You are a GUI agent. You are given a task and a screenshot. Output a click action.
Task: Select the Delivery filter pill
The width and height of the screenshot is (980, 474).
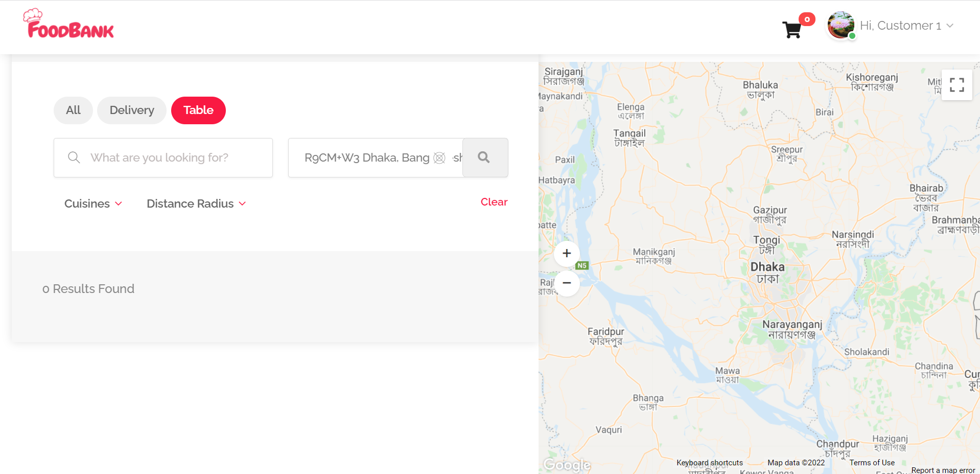point(132,110)
